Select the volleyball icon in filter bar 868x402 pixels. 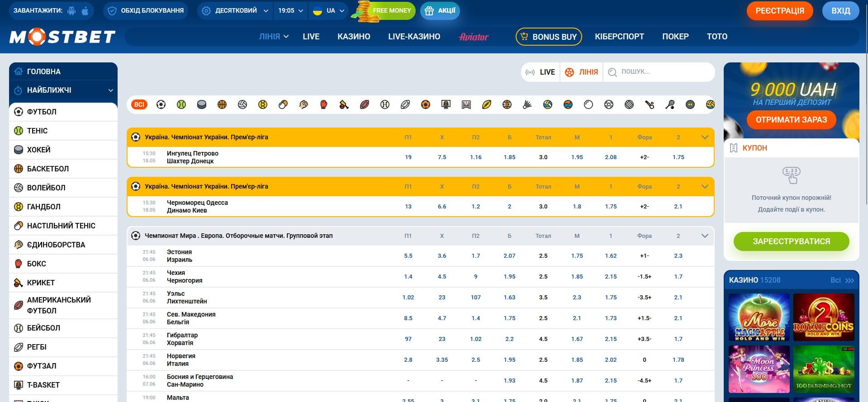(242, 104)
